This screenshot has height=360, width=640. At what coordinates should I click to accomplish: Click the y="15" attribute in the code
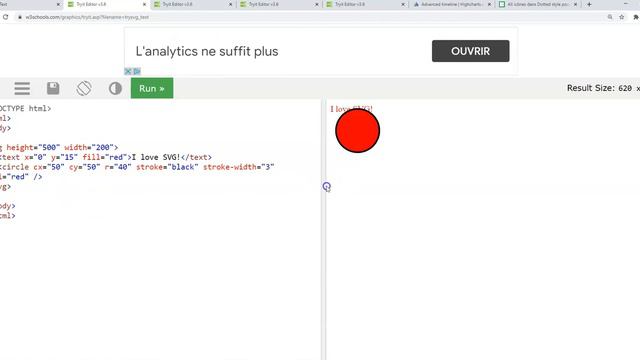click(x=64, y=157)
